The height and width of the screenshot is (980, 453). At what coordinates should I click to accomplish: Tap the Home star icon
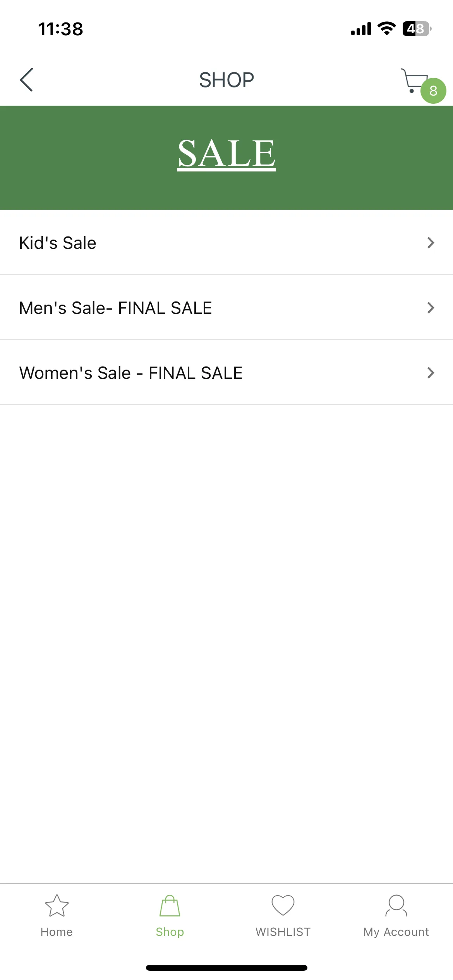click(x=57, y=905)
